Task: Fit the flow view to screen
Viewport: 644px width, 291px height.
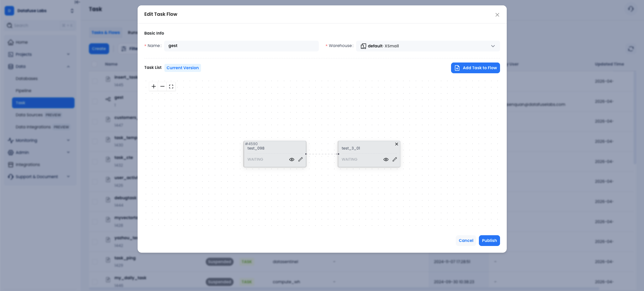Action: coord(171,86)
